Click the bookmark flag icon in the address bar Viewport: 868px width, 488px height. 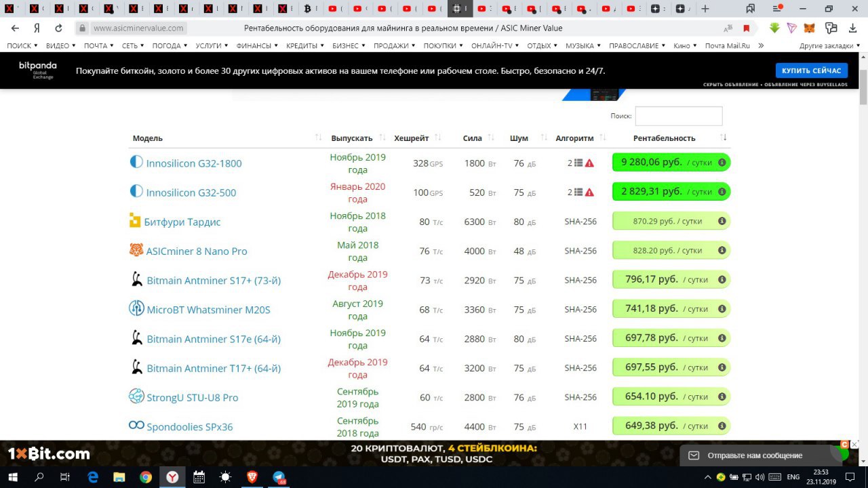point(747,28)
